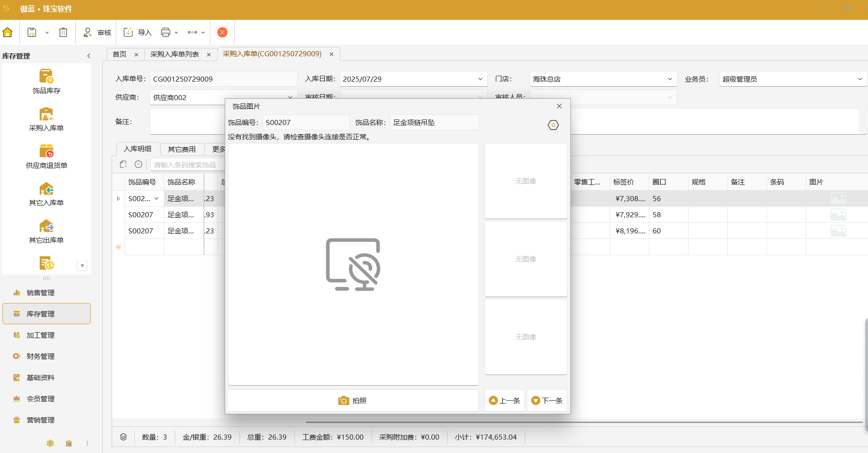The image size is (868, 453).
Task: Click the red circular close icon in the toolbar
Action: (222, 32)
